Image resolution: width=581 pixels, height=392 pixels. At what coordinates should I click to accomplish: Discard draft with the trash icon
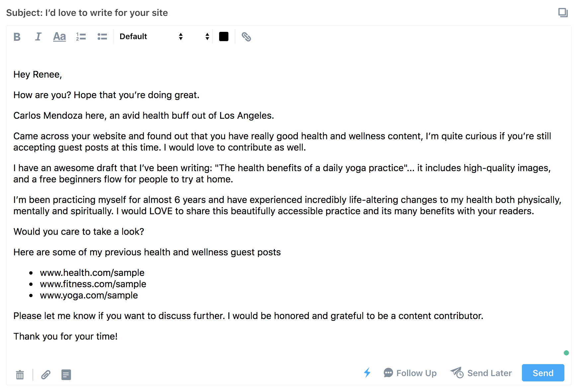coord(20,375)
